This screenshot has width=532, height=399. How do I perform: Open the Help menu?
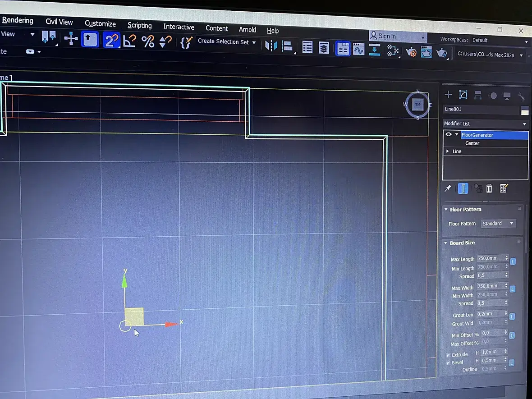[x=272, y=31]
